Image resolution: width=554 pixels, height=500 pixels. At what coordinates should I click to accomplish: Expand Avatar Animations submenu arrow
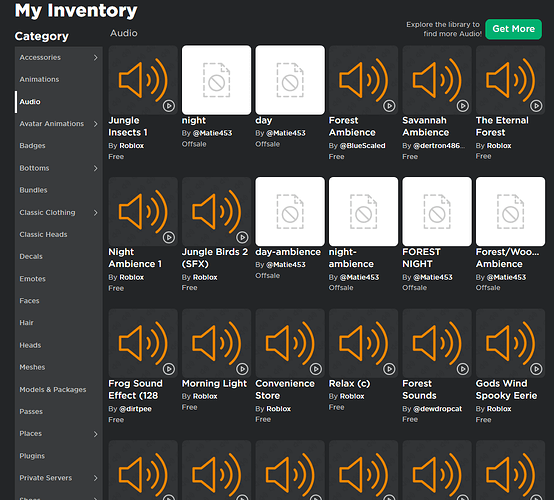95,124
